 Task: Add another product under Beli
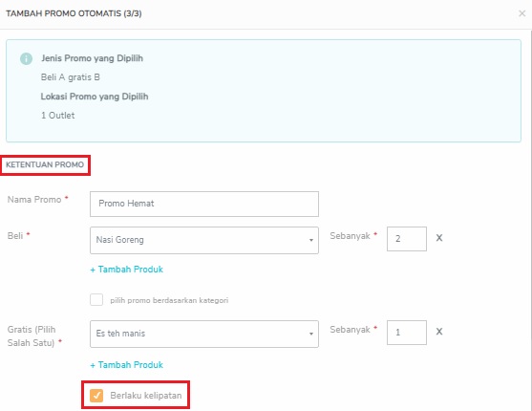(127, 270)
